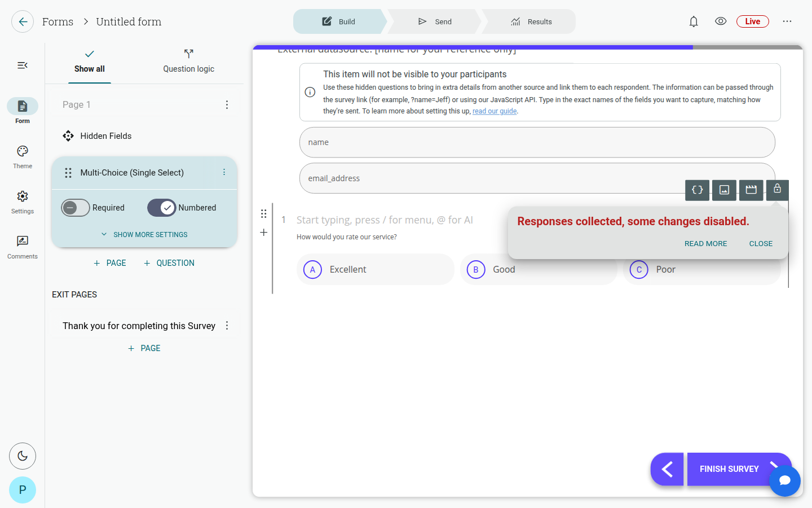Click the read our guide link
The width and height of the screenshot is (812, 508).
point(495,111)
